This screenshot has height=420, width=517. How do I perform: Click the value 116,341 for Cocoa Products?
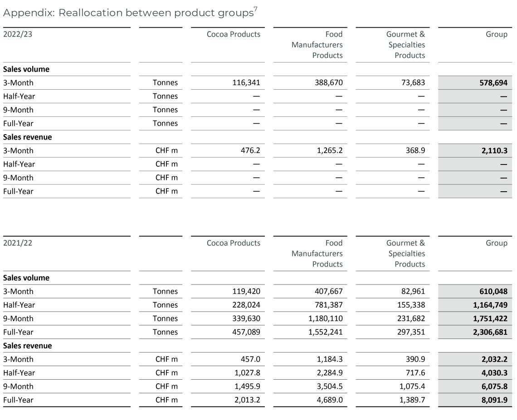point(247,82)
